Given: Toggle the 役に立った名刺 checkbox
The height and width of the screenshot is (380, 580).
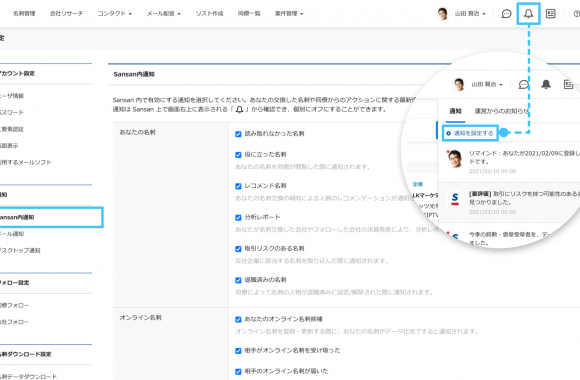Looking at the screenshot, I should pos(238,155).
